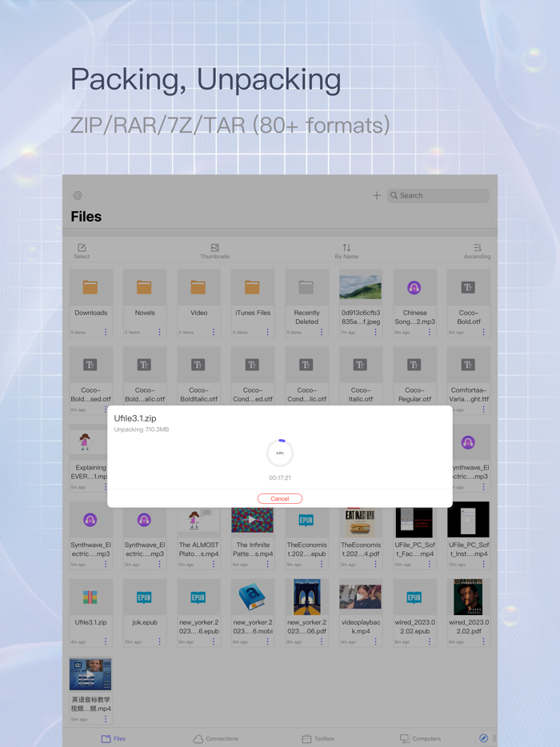Open the Novels folder

click(x=145, y=303)
